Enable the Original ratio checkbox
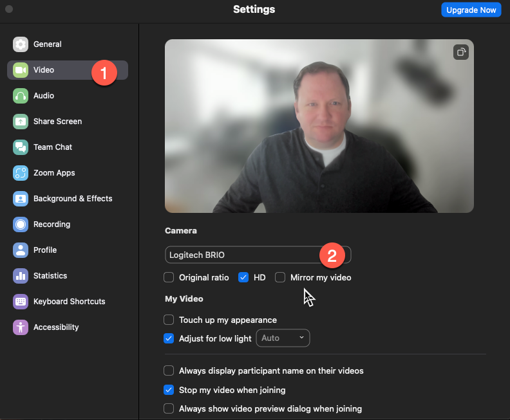510x420 pixels. tap(169, 277)
